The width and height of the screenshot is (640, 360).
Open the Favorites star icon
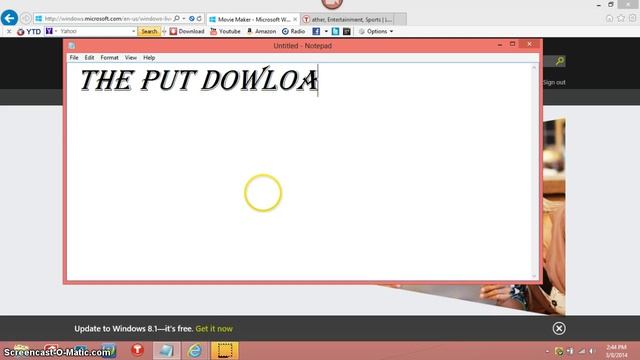click(x=621, y=18)
